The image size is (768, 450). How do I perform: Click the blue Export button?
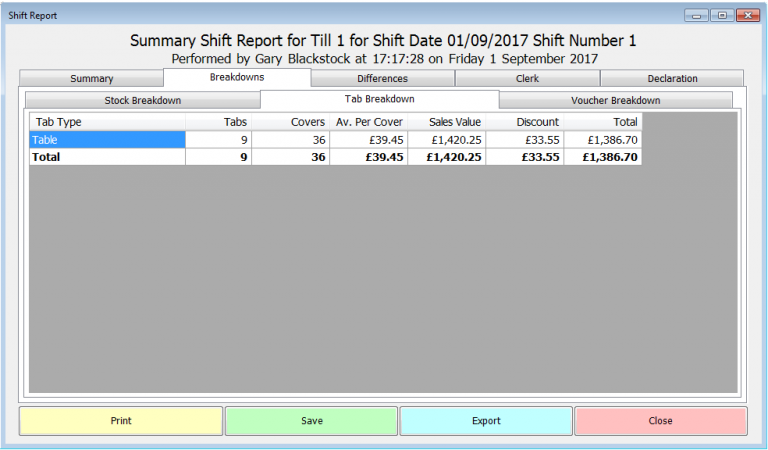tap(486, 421)
